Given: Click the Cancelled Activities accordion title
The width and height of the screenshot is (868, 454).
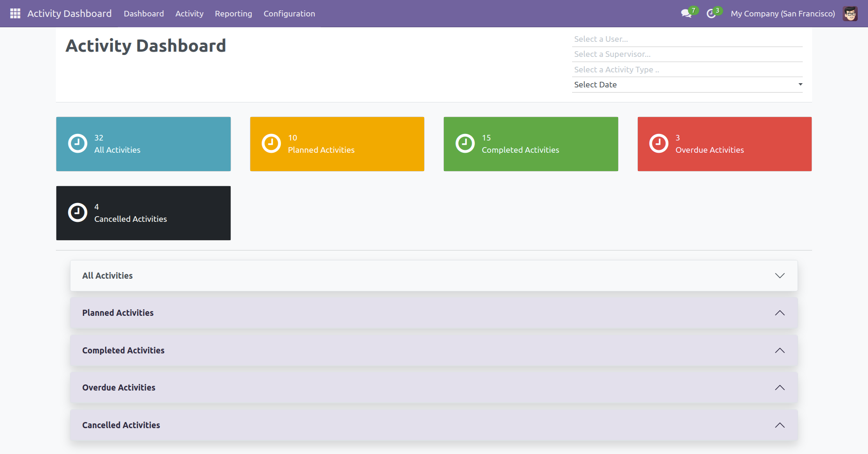Looking at the screenshot, I should pyautogui.click(x=121, y=425).
